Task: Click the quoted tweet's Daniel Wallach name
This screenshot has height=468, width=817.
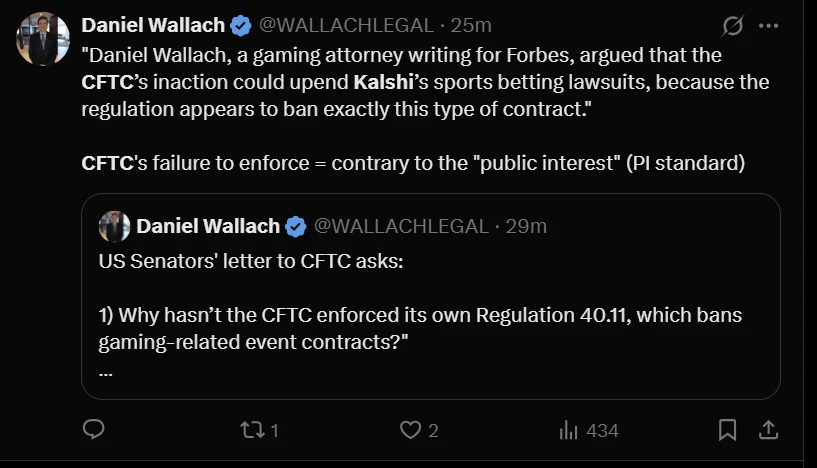Action: [208, 226]
